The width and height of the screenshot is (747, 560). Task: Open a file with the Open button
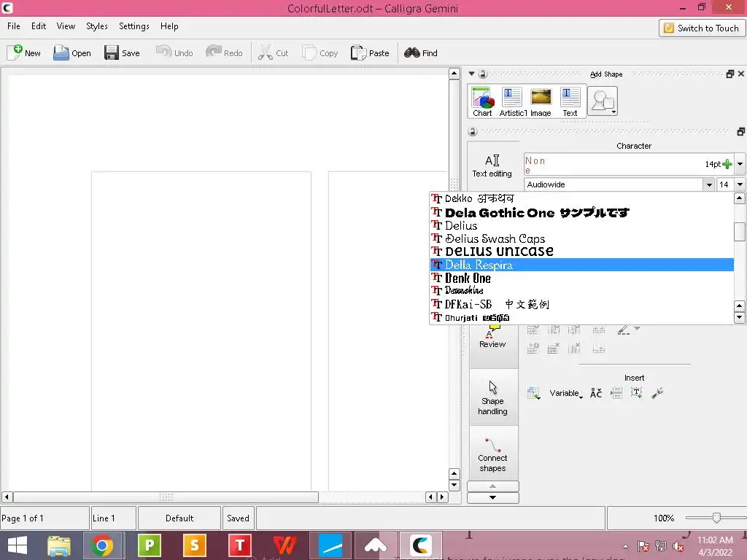(x=72, y=52)
